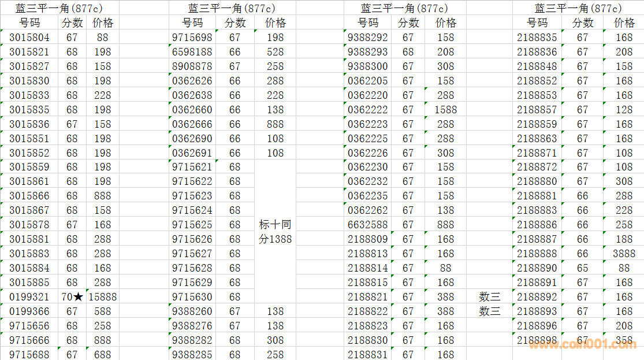
Task: Click the 1588 price cell
Action: [445, 110]
